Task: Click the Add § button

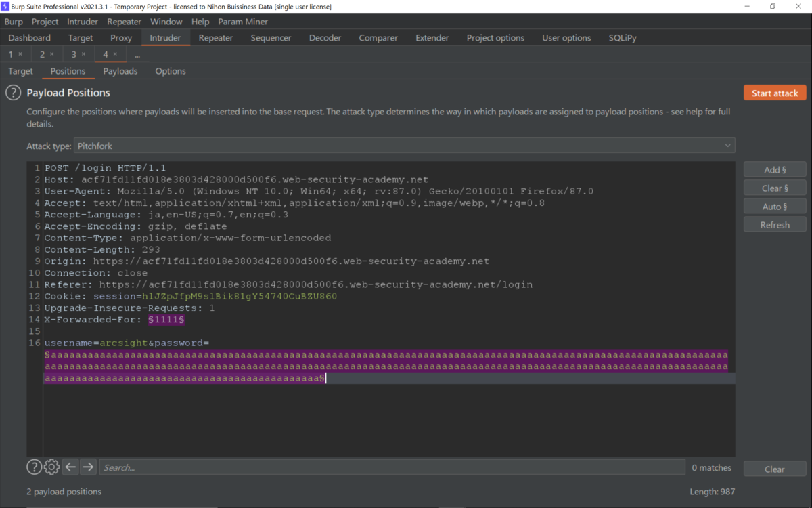Action: (x=775, y=169)
